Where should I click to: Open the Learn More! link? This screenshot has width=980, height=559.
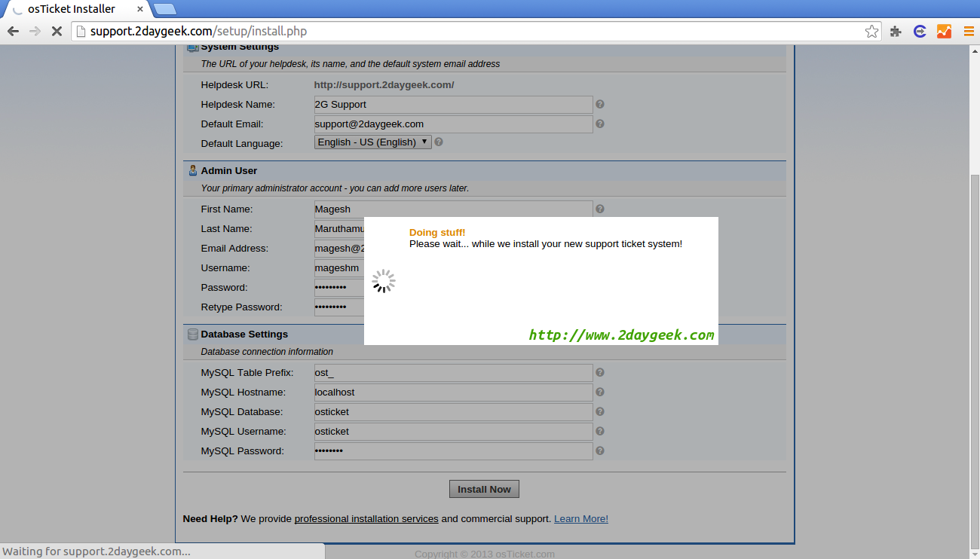click(x=581, y=519)
